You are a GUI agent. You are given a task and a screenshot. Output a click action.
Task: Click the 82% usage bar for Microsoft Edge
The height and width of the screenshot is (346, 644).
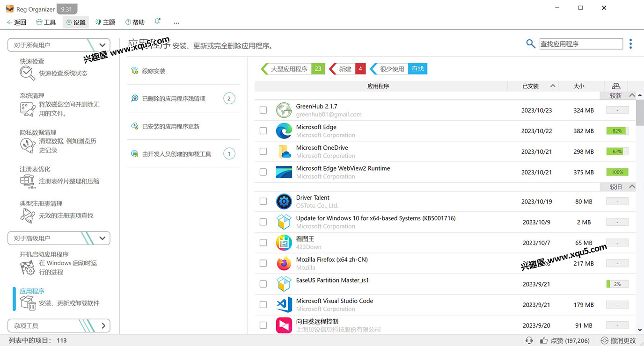coord(617,131)
